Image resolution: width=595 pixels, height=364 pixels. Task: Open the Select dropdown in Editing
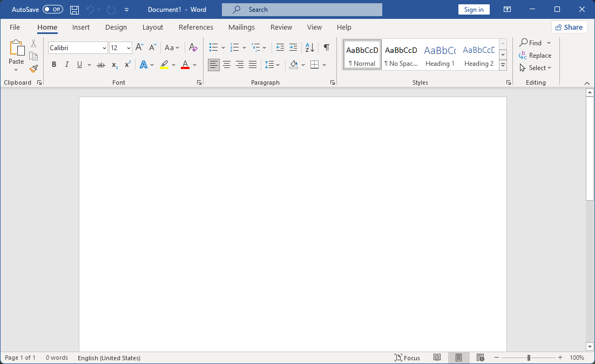pos(536,68)
